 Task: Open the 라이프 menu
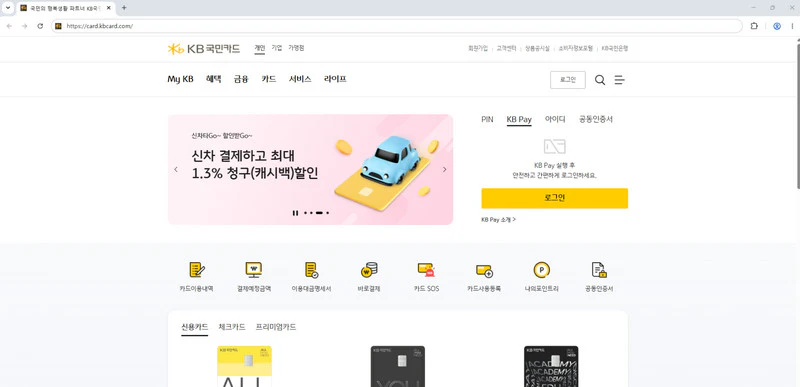[335, 79]
